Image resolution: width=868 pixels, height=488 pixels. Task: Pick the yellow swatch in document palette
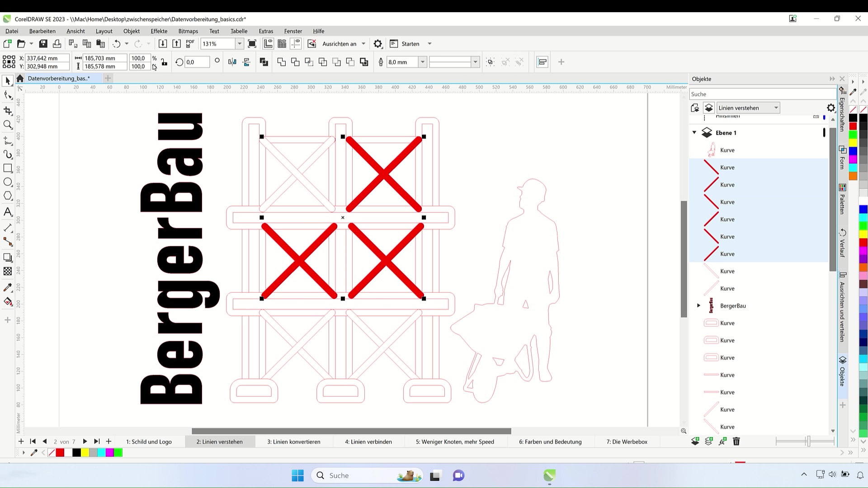point(85,453)
